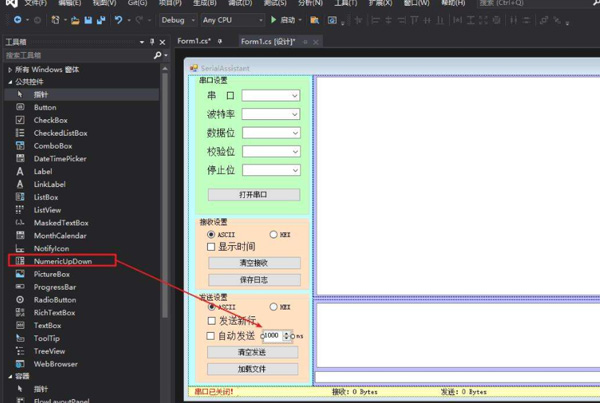Close the toolbox panel
The width and height of the screenshot is (600, 403).
tap(162, 42)
